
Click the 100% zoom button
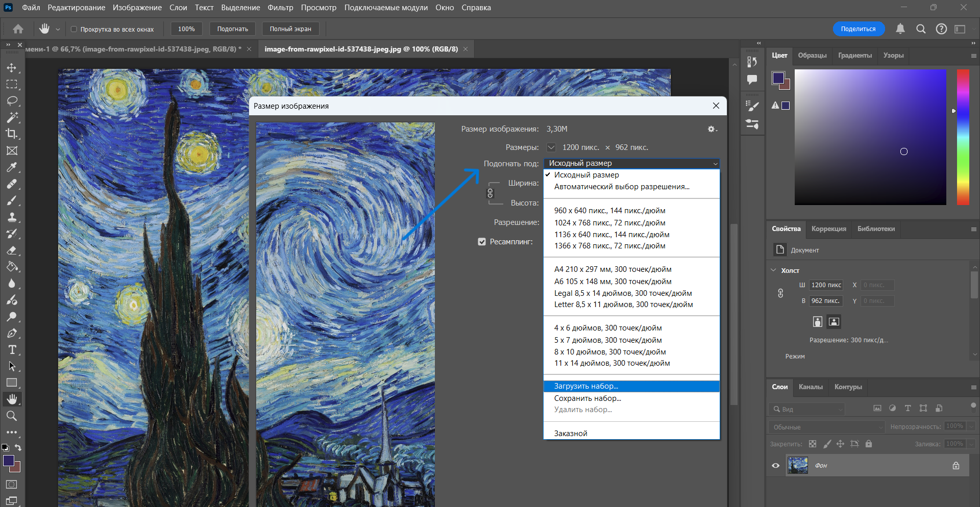pyautogui.click(x=186, y=29)
